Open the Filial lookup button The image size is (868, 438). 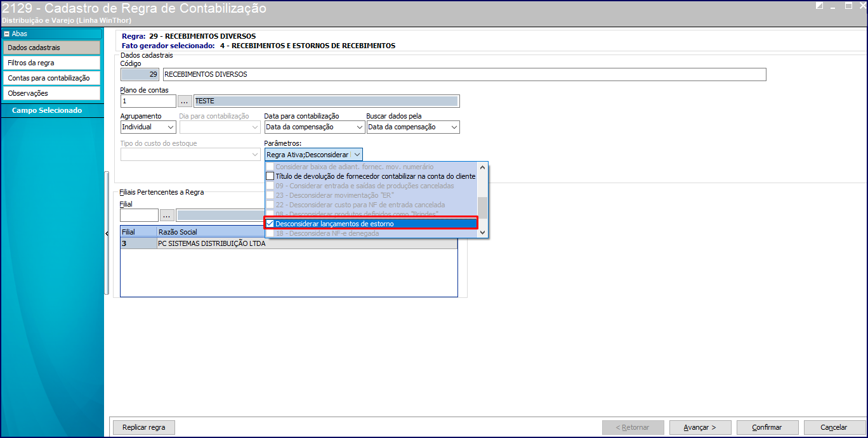click(x=167, y=215)
